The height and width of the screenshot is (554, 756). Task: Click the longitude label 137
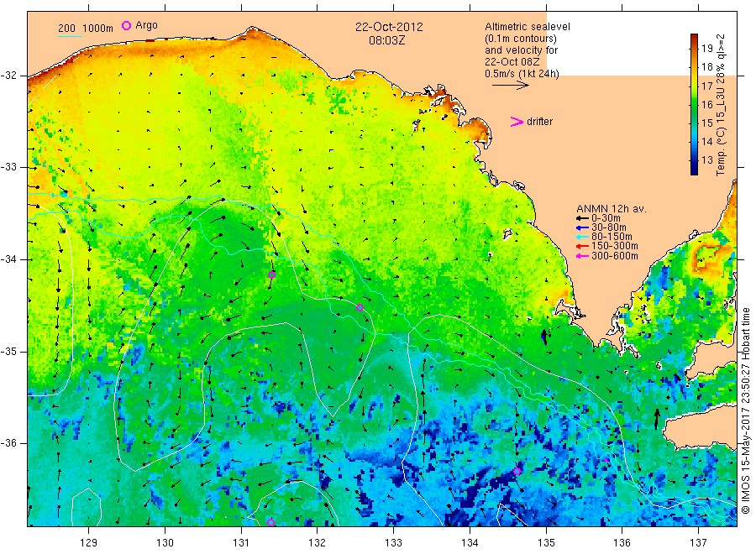point(698,543)
